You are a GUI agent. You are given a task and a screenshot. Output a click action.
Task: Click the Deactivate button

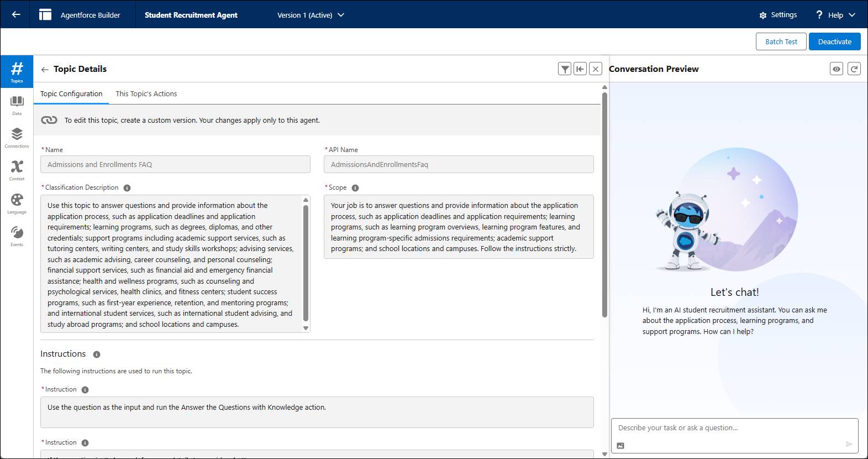(835, 41)
